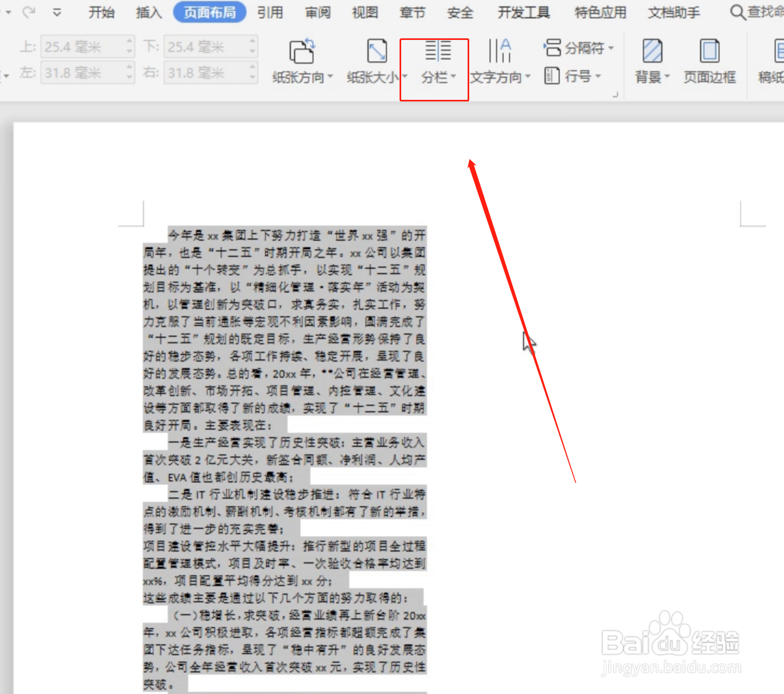Select the 页面布局 tab
Image resolution: width=784 pixels, height=694 pixels.
209,12
